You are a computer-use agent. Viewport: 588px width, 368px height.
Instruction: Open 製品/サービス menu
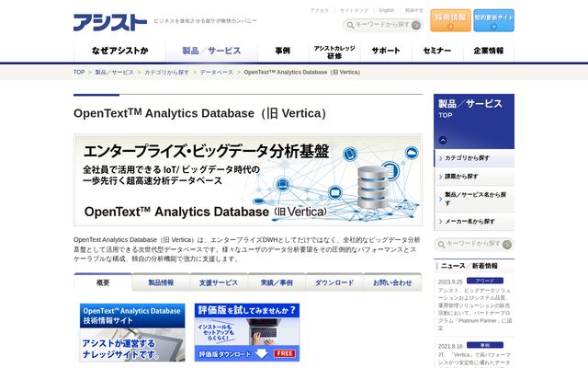211,51
